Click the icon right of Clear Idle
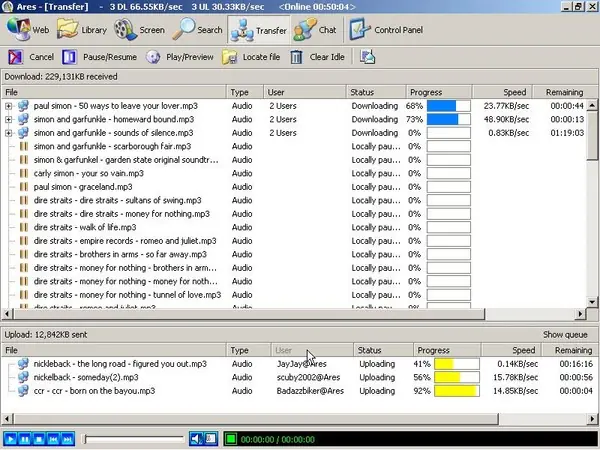The image size is (600, 450). 367,57
